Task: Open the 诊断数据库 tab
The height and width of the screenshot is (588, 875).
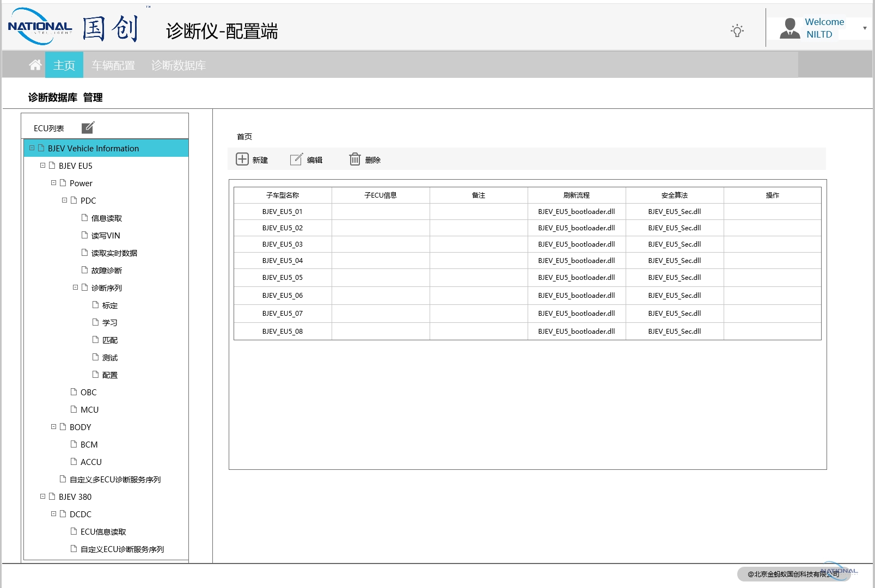Action: (178, 65)
